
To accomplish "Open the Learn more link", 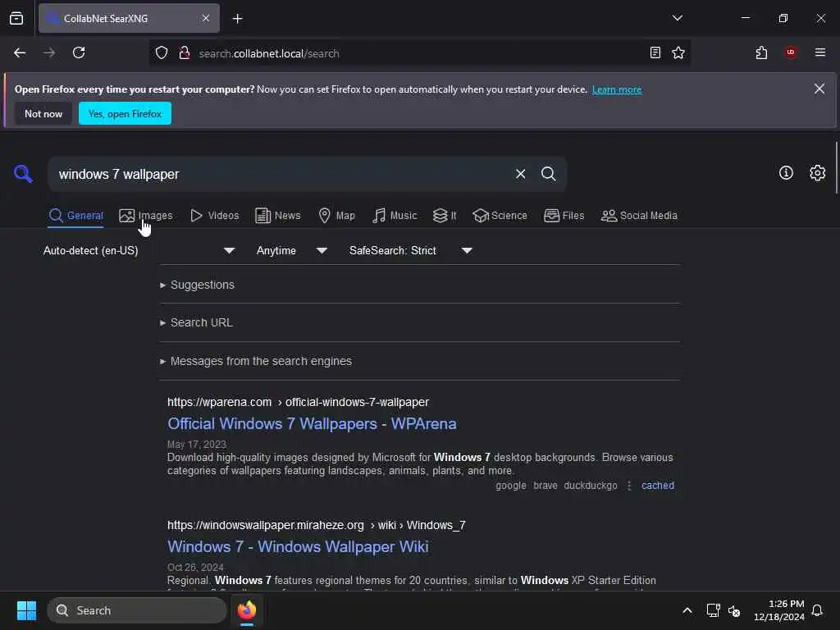I will 617,89.
